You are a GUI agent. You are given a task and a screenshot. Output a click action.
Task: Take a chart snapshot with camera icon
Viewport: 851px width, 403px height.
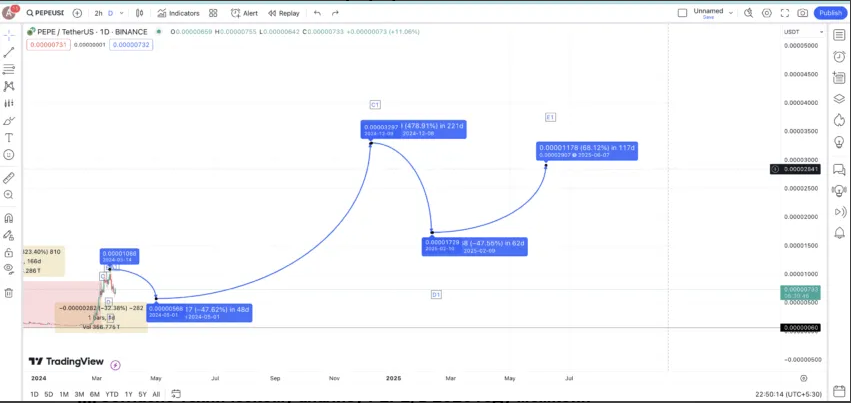click(x=803, y=13)
